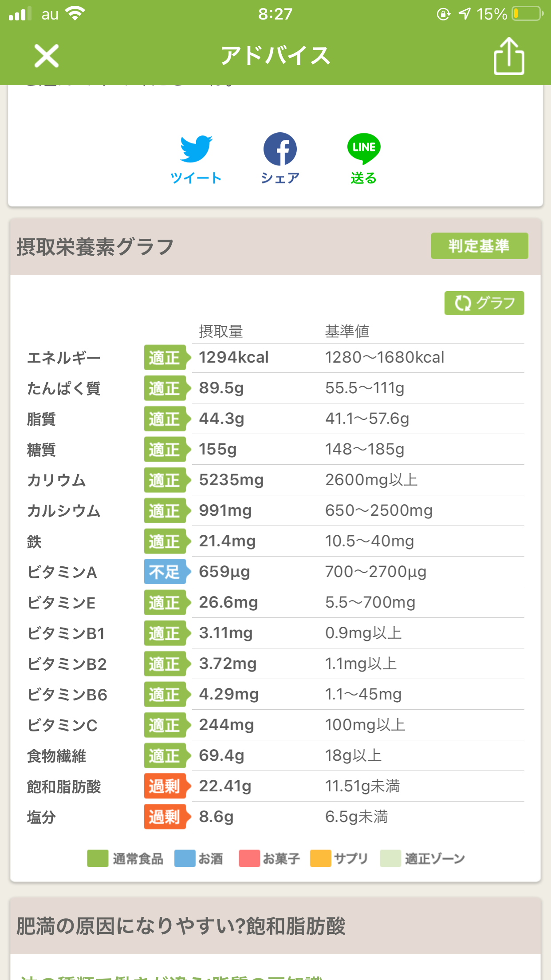Tap the 過剰 badge for 飽和脂肪酸
Image resolution: width=551 pixels, height=980 pixels.
(x=167, y=786)
